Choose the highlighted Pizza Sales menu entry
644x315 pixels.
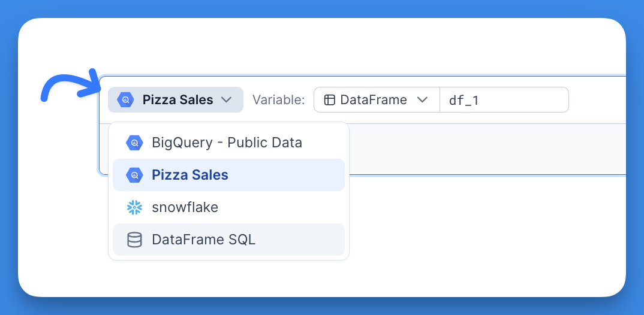click(x=229, y=175)
